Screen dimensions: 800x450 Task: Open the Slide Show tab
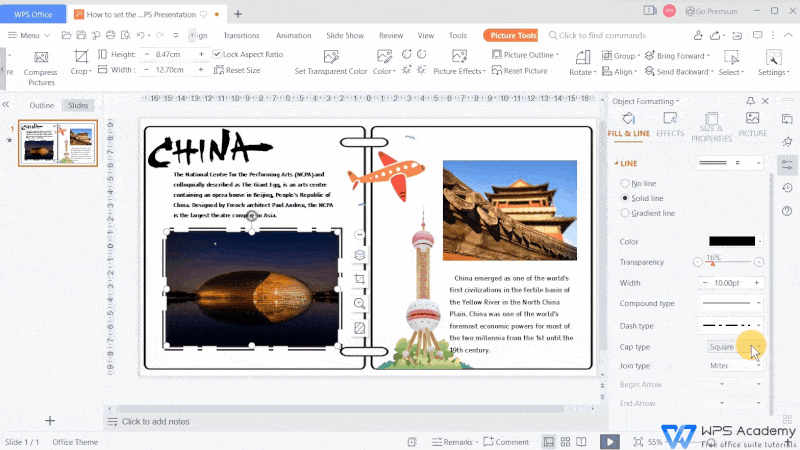pyautogui.click(x=345, y=35)
